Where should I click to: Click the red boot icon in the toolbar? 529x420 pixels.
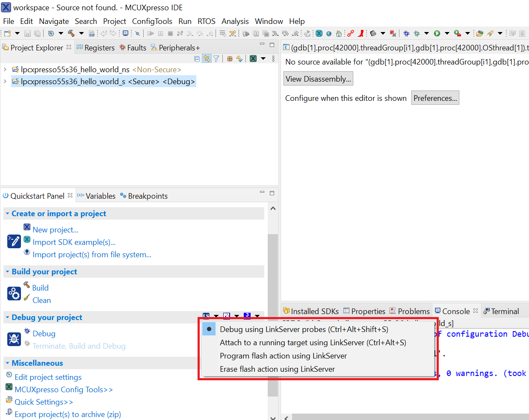point(361,33)
